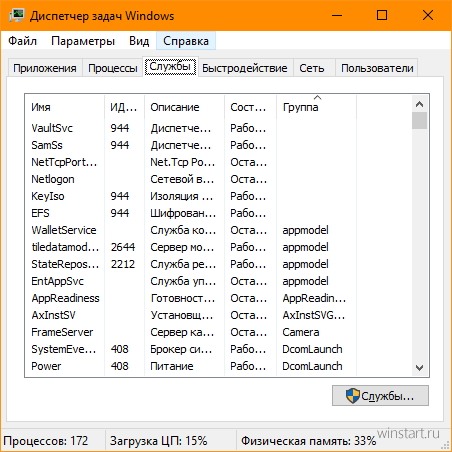The width and height of the screenshot is (452, 452).
Task: Click the Task Manager icon in title bar
Action: (x=17, y=15)
